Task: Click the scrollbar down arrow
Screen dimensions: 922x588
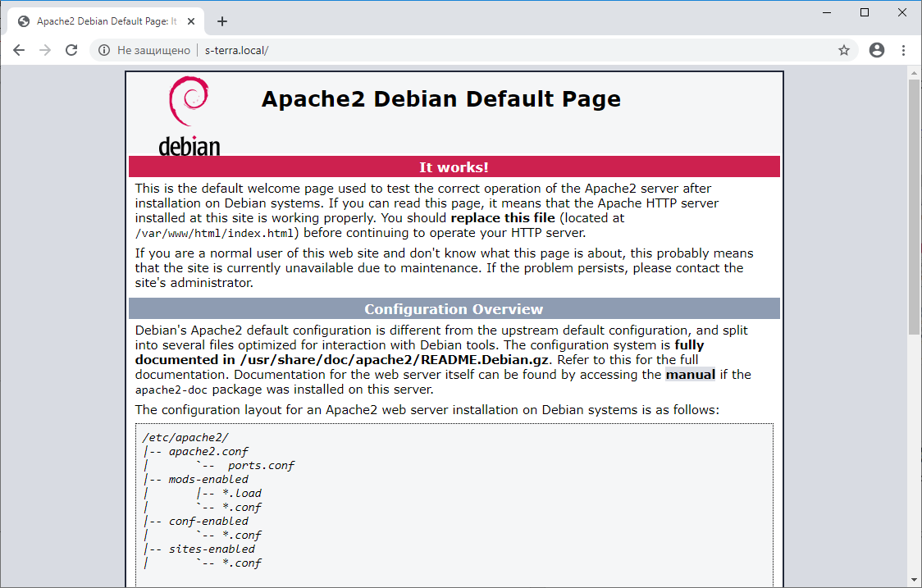Action: 914,581
